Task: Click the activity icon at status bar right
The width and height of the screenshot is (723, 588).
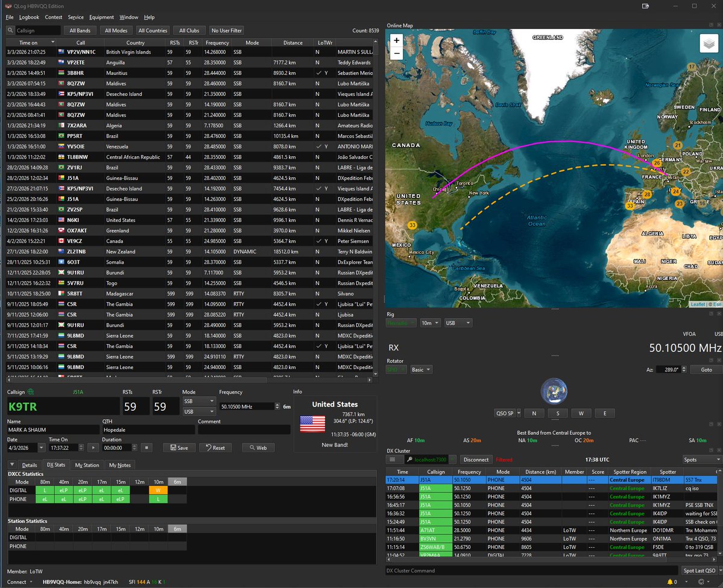Action: (701, 581)
